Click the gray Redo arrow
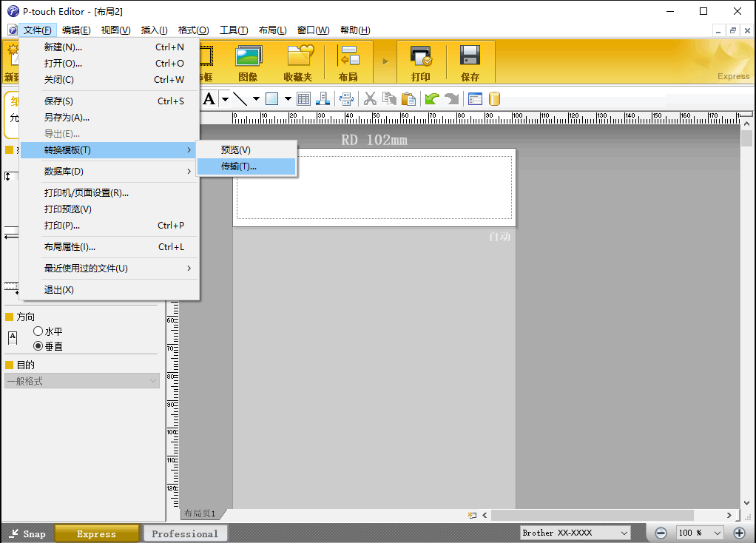Screen dimensions: 756x543 click(x=452, y=99)
